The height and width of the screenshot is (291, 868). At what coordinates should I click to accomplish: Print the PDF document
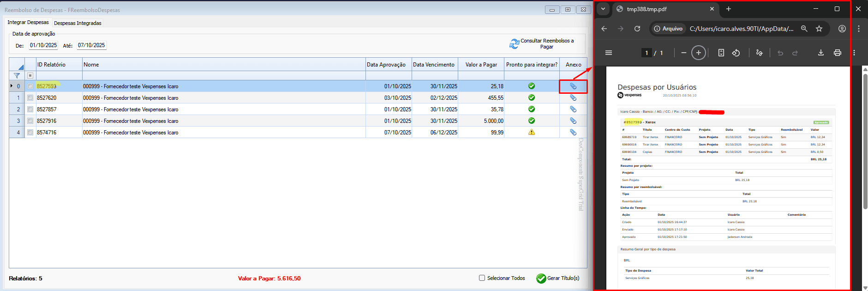[x=838, y=53]
